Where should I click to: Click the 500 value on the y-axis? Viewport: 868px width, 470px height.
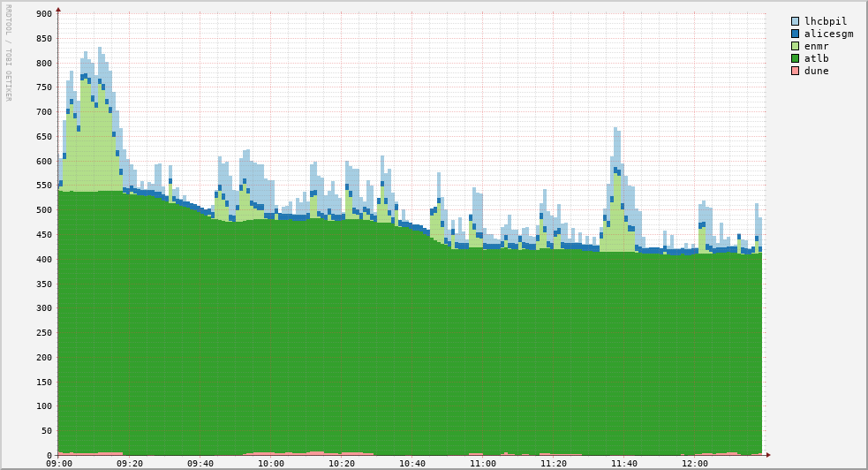43,210
